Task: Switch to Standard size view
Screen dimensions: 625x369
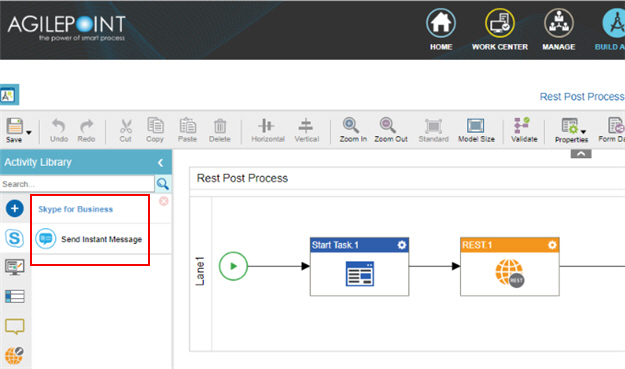Action: tap(433, 130)
